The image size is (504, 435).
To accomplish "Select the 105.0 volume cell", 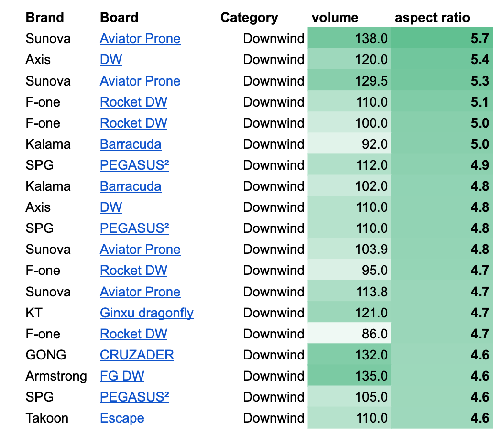I will (350, 397).
